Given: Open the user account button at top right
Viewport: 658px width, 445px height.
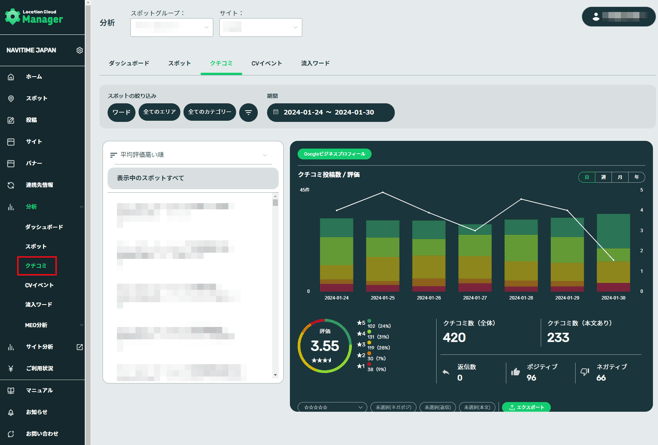Looking at the screenshot, I should [619, 17].
